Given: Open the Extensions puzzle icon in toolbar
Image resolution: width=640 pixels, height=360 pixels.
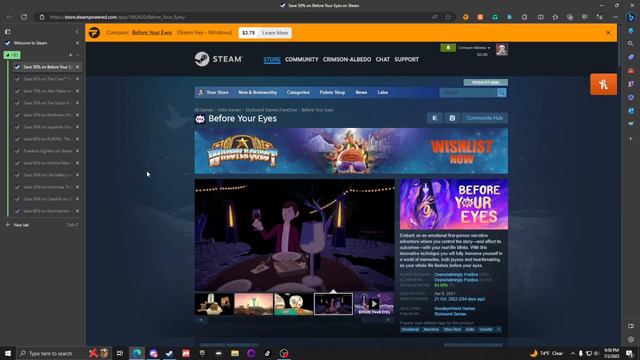Looking at the screenshot, I should (524, 17).
